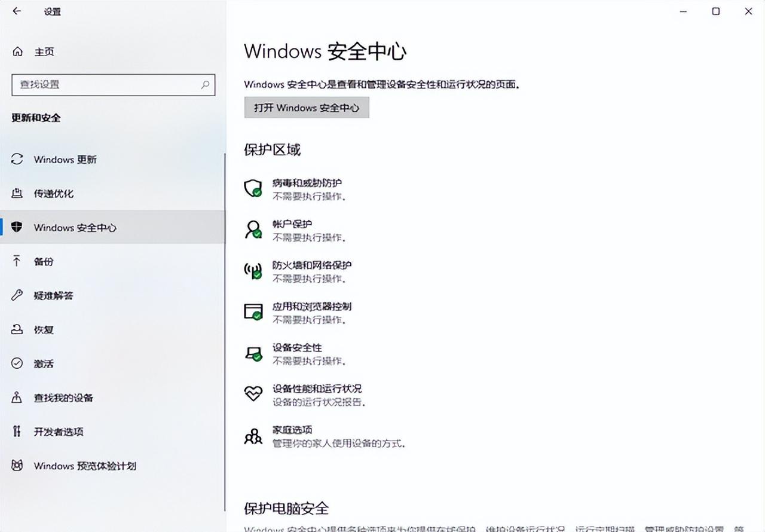Viewport: 765px width, 532px height.
Task: Focus the 查找设置 search box
Action: [x=113, y=84]
